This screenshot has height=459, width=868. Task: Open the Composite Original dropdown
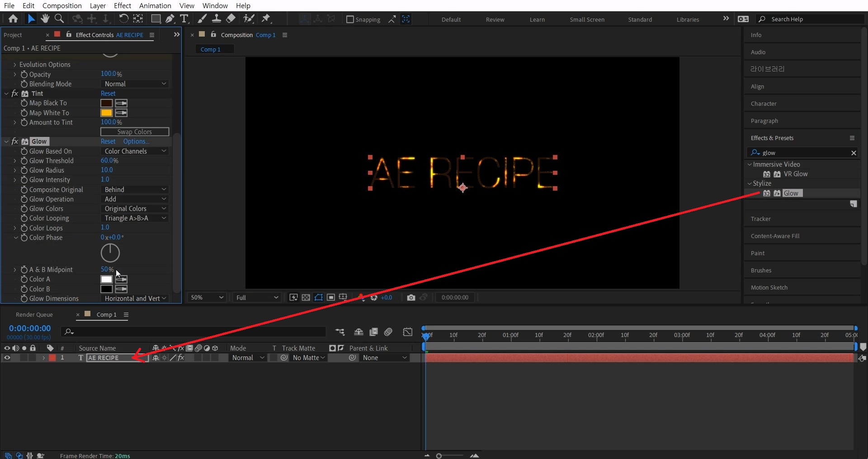(x=135, y=190)
